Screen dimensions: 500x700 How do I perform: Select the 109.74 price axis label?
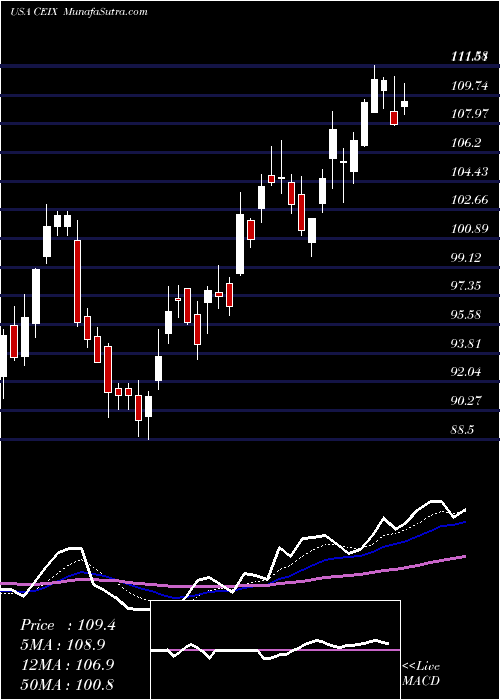click(x=470, y=86)
